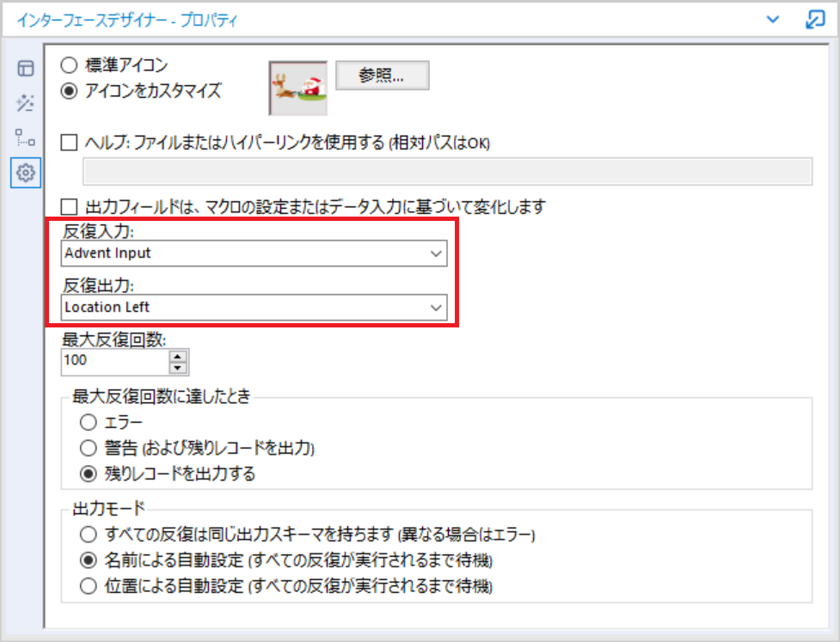Select the Properties gear icon in sidebar
The width and height of the screenshot is (840, 642).
click(25, 173)
